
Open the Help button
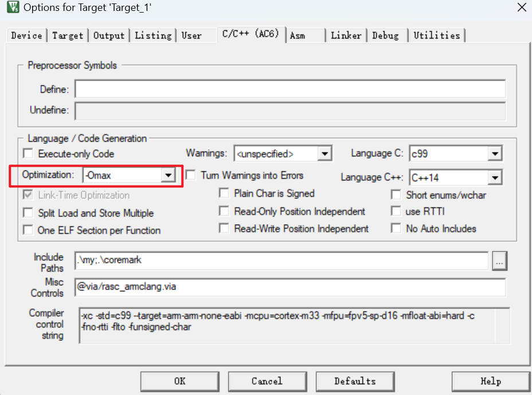click(x=491, y=381)
